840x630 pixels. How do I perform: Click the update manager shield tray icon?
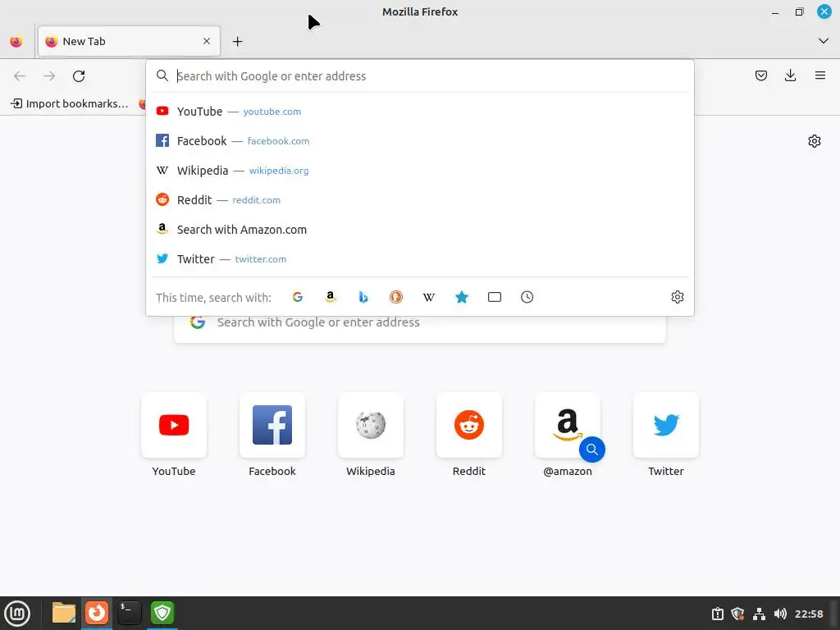click(737, 614)
